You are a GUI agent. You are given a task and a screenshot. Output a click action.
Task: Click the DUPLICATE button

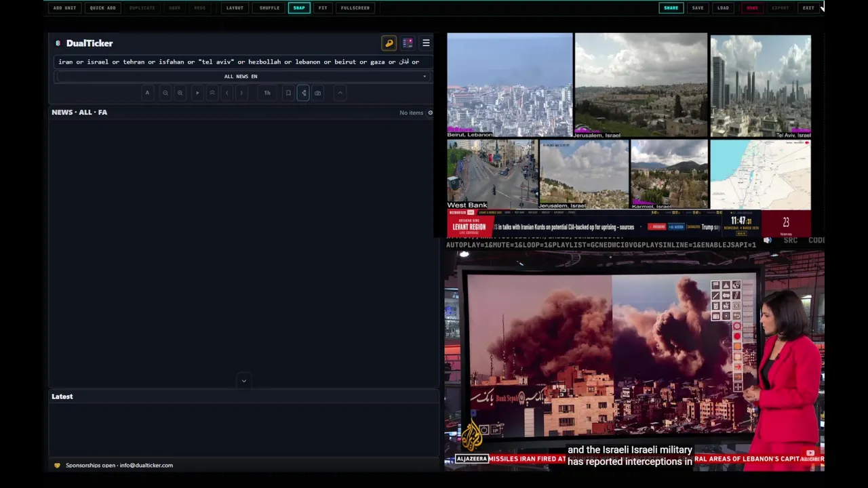coord(142,8)
